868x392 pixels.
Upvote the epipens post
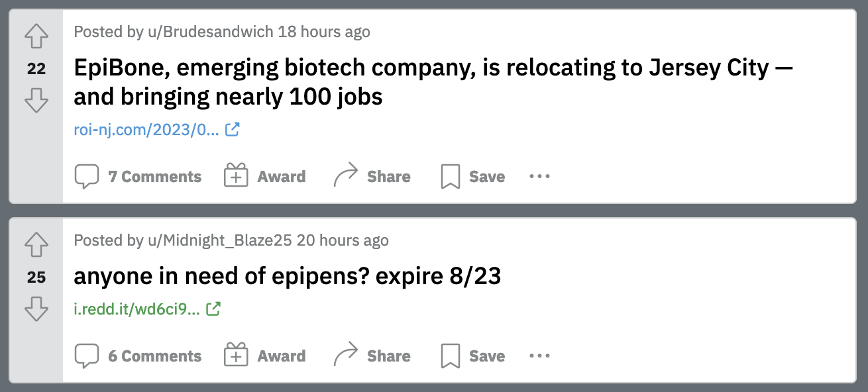(x=36, y=245)
